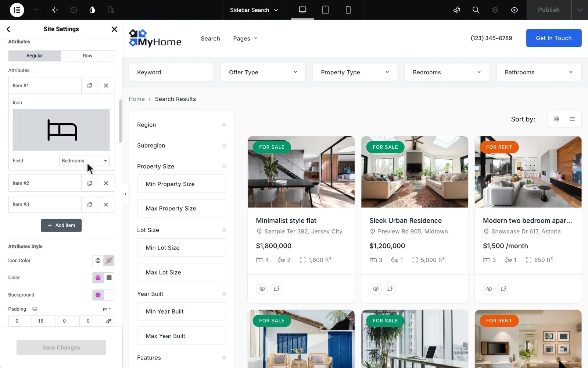Open the page settings document icon
588x368 pixels.
111,10
